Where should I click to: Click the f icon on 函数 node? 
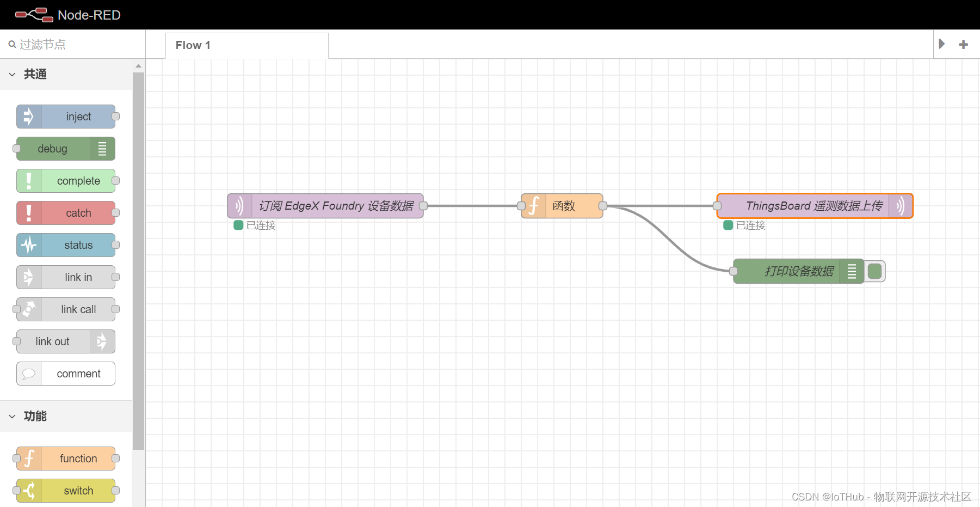pos(534,206)
